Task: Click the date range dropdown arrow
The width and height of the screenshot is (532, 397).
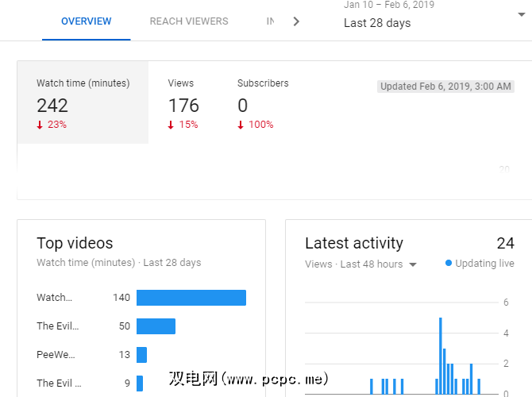Action: 522,14
